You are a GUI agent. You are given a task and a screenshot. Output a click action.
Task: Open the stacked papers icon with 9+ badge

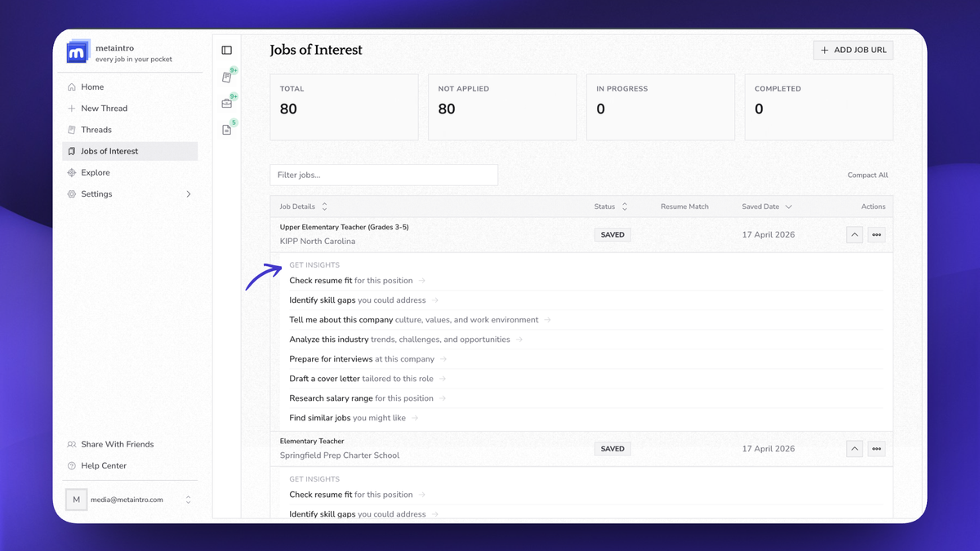[x=227, y=78]
